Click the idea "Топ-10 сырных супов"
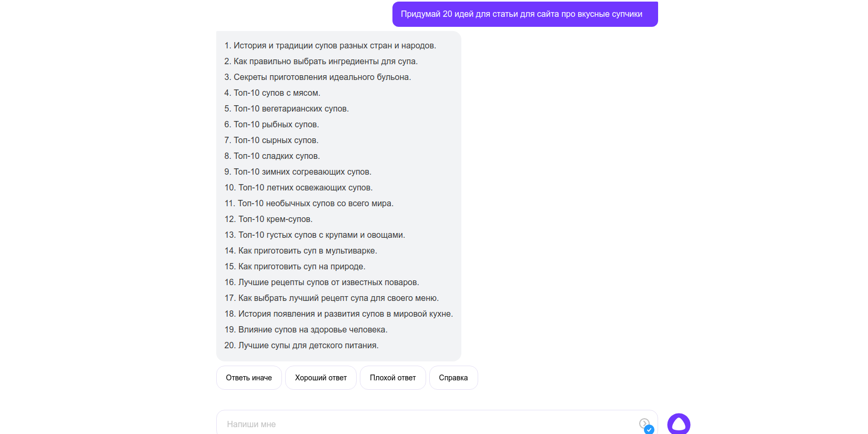The width and height of the screenshot is (868, 434). (x=271, y=140)
